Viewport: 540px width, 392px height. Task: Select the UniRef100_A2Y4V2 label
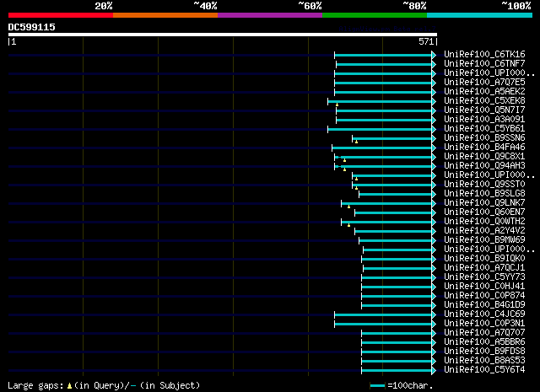coord(484,231)
